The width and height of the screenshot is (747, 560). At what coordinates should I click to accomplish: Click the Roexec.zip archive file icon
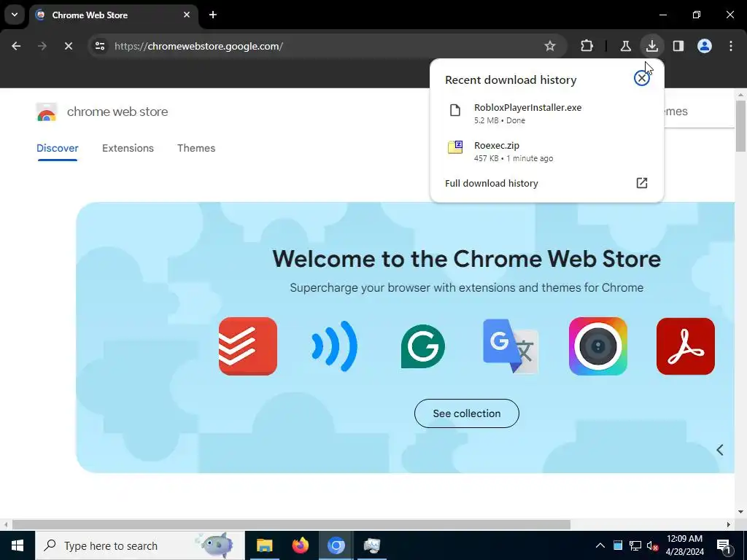pos(455,147)
